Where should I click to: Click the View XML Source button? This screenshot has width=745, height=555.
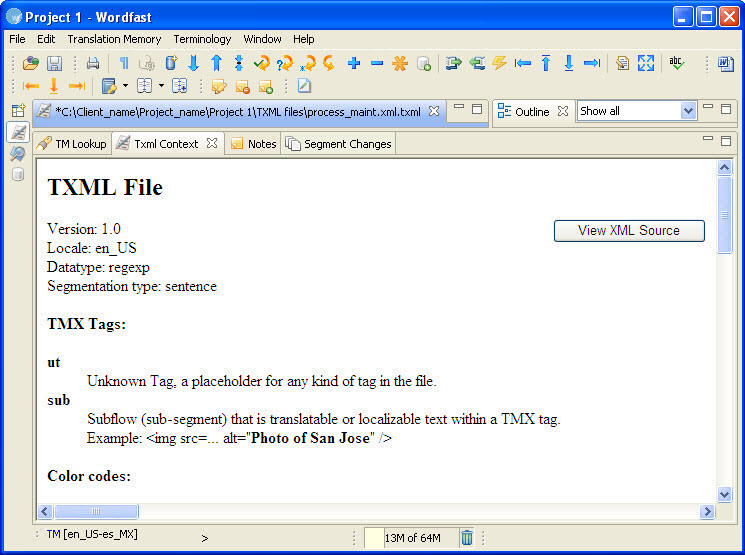point(629,231)
